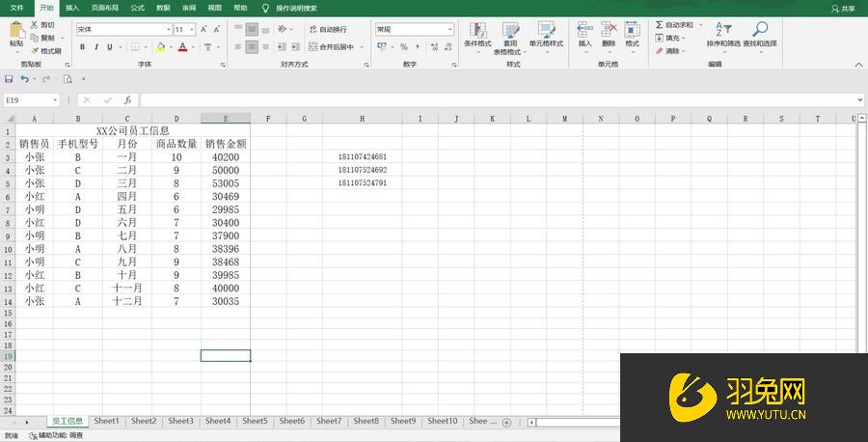The image size is (868, 442).
Task: Toggle bottom vertical alignment
Action: click(x=266, y=29)
